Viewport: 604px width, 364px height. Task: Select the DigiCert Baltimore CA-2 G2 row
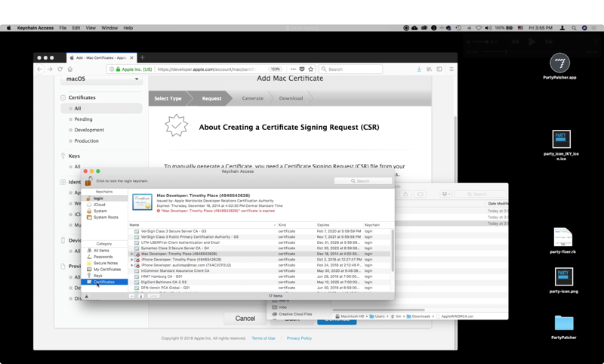pyautogui.click(x=259, y=282)
